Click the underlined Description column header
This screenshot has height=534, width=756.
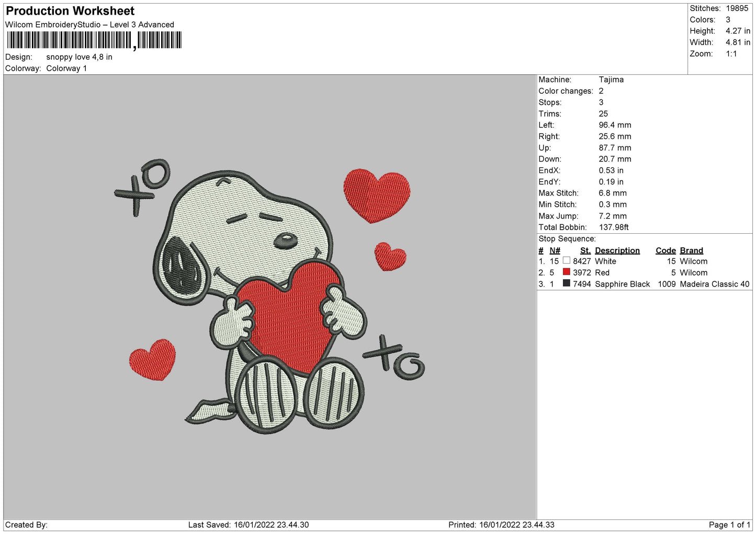pyautogui.click(x=617, y=251)
